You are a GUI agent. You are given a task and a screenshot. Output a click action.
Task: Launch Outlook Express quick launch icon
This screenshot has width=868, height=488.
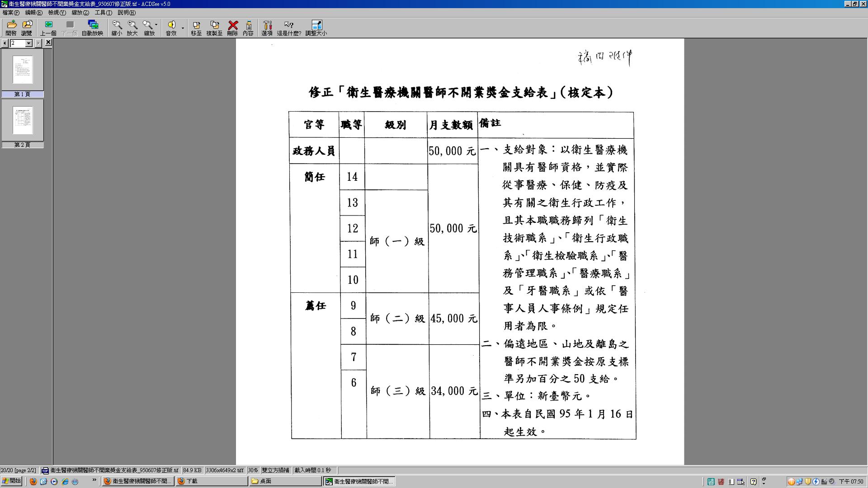coord(43,482)
